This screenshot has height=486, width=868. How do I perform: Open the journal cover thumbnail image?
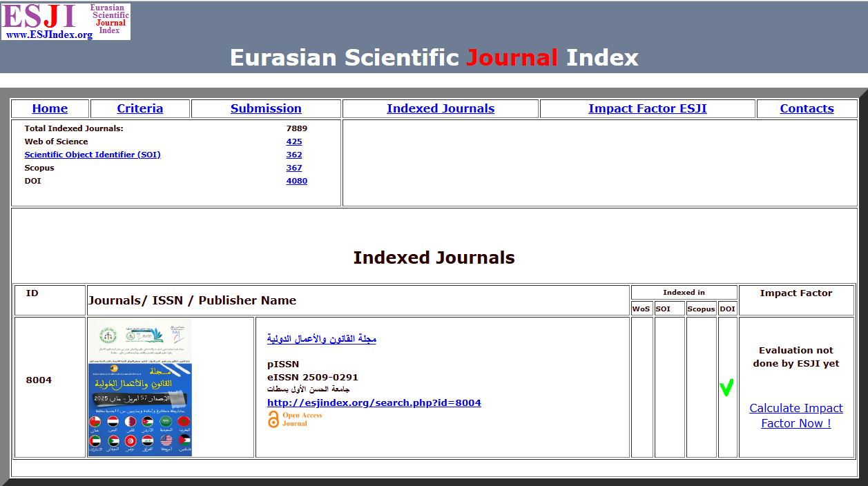point(139,387)
